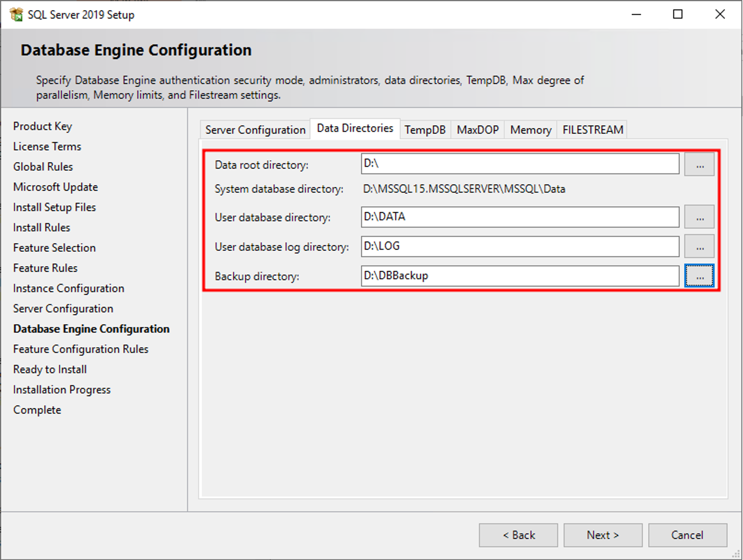View the FILESTREAM tab
This screenshot has height=560, width=743.
[x=592, y=130]
